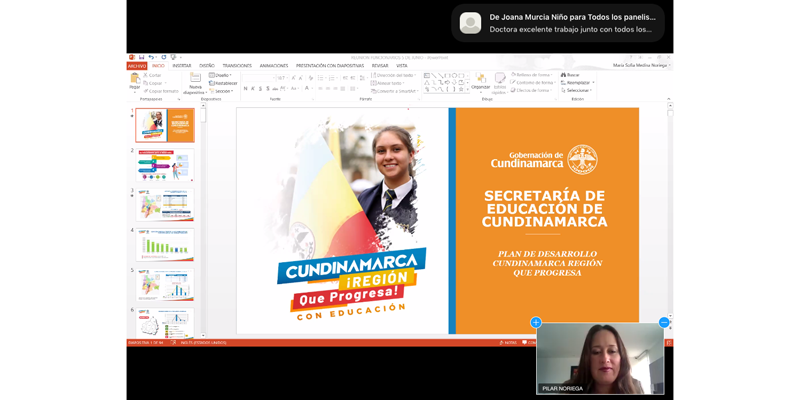This screenshot has height=400, width=800.
Task: Open the REVISAR ribbon tab
Action: click(380, 66)
